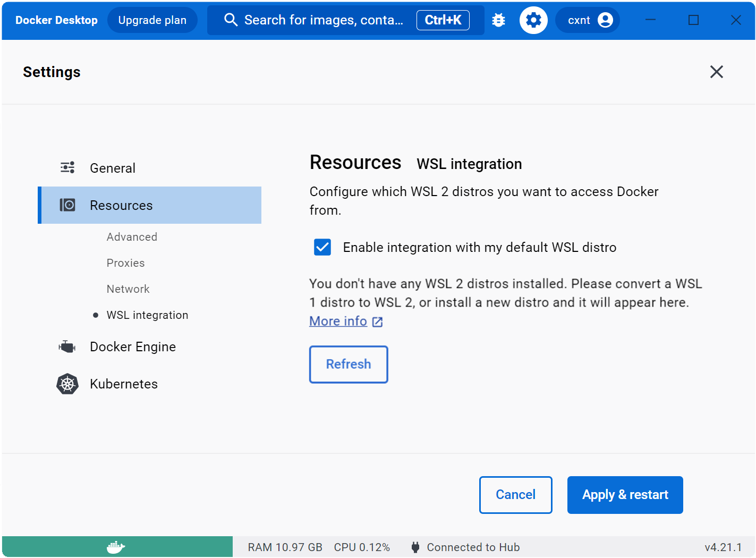Click the Resources disk icon

67,205
